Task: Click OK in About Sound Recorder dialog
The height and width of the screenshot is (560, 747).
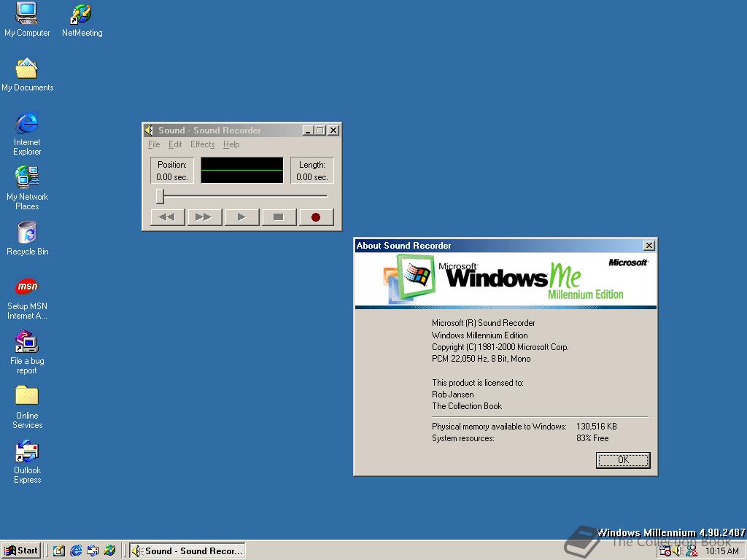Action: click(623, 460)
